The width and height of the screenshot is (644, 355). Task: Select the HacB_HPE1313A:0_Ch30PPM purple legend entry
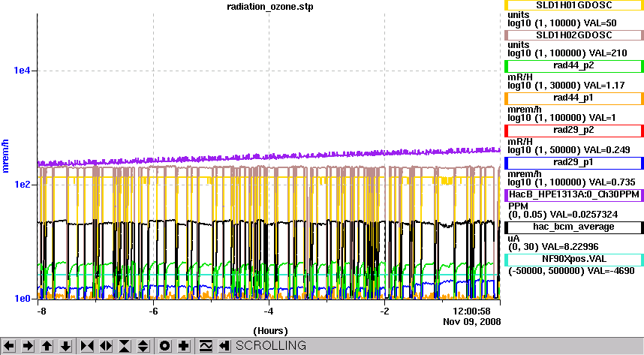(x=573, y=194)
